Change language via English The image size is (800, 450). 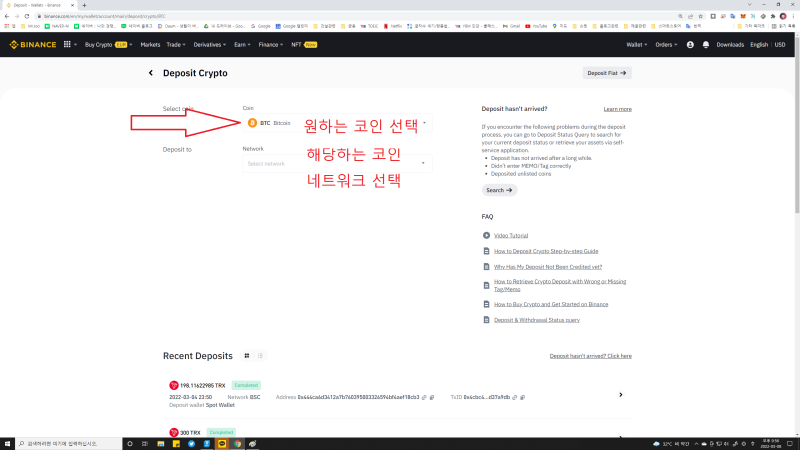pos(759,45)
